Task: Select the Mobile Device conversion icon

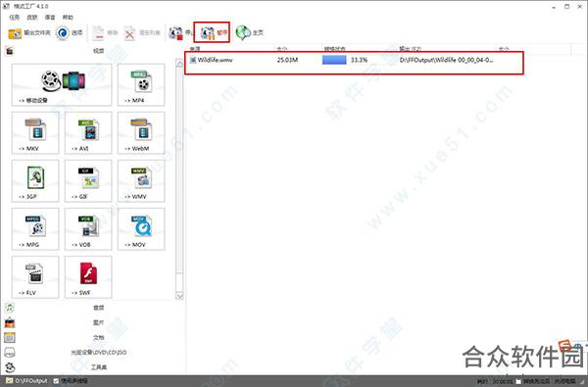Action: (x=62, y=85)
